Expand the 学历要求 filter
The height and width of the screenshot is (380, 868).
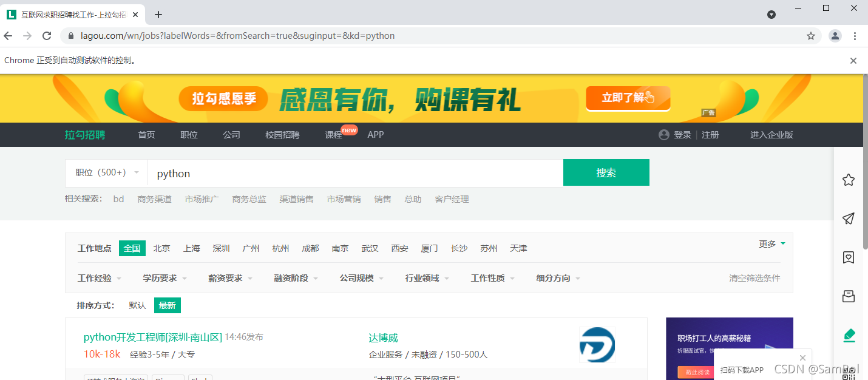coord(165,278)
